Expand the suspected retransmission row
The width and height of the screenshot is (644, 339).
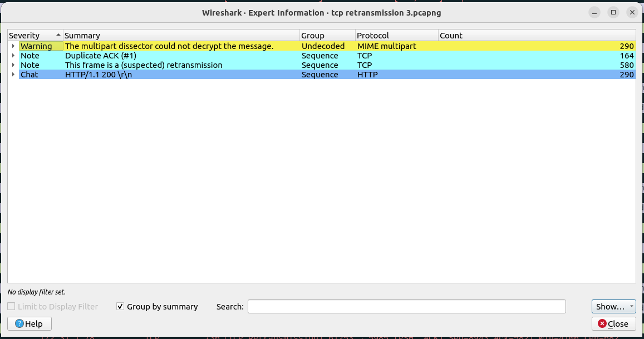13,65
